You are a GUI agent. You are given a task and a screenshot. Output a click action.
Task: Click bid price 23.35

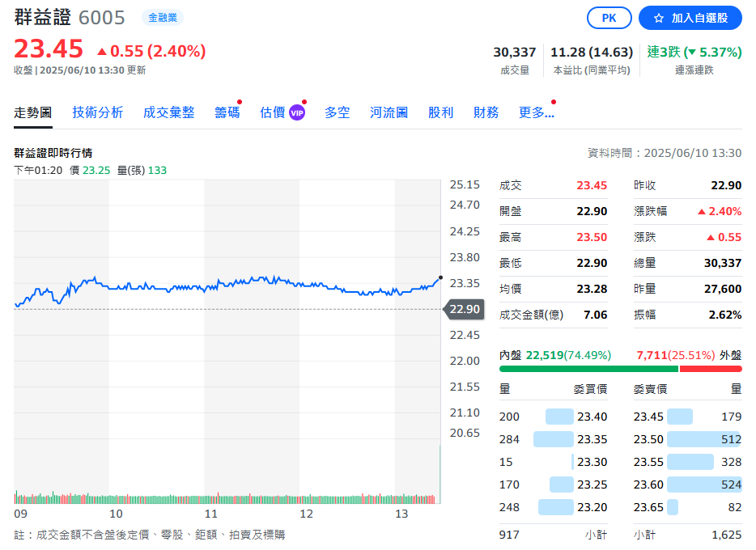(x=592, y=439)
